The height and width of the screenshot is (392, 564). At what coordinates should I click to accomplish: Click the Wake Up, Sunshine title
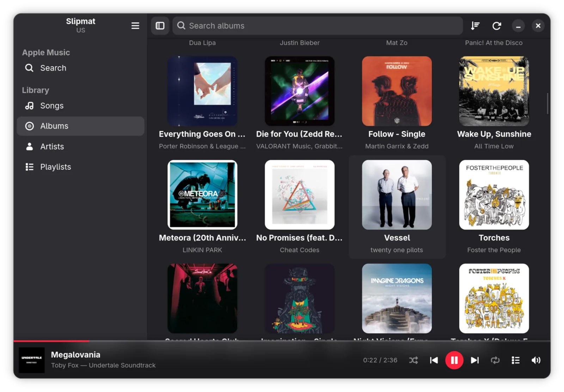pyautogui.click(x=494, y=134)
